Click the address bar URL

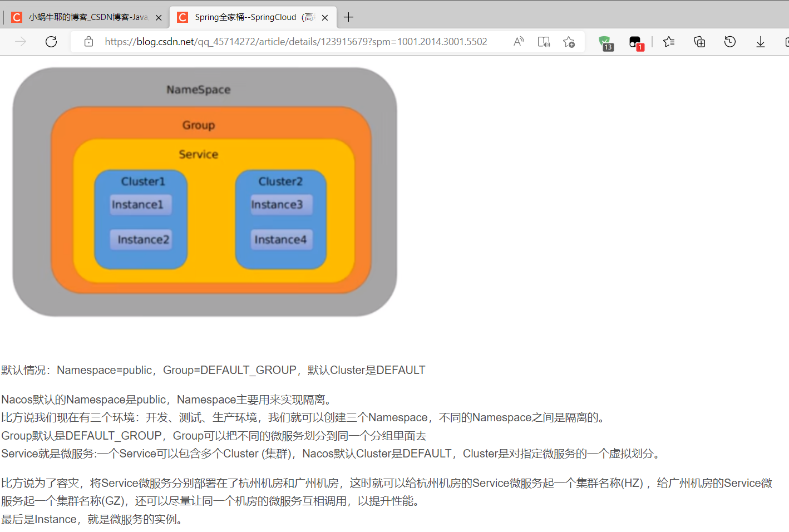[295, 42]
